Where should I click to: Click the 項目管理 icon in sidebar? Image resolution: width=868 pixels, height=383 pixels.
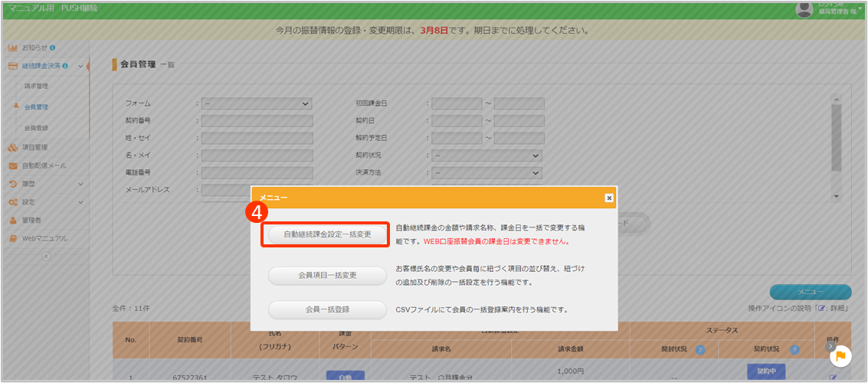(x=13, y=147)
